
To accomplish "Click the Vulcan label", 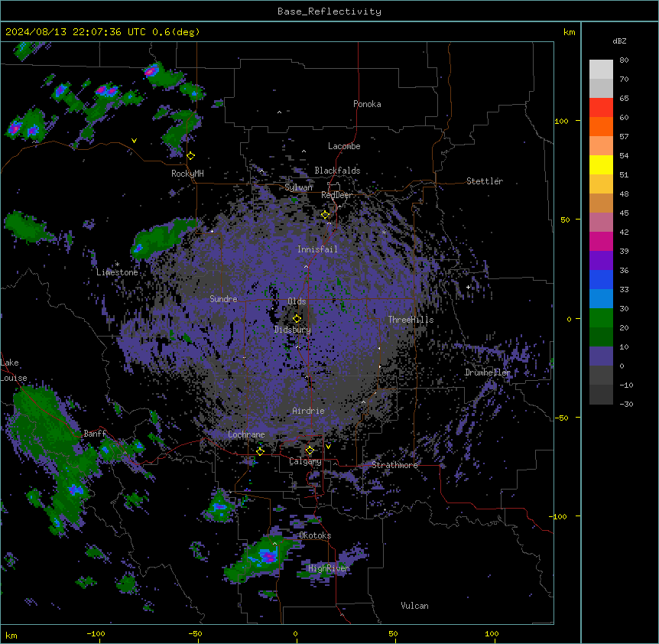I will 414,606.
